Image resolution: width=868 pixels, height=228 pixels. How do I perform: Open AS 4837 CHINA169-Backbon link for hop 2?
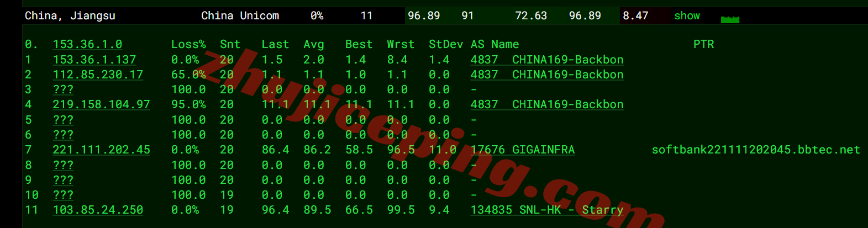[547, 75]
